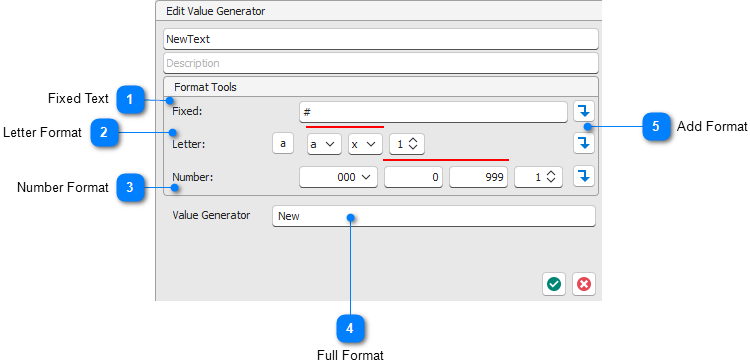Confirm with the green checkmark button
Image resolution: width=750 pixels, height=364 pixels.
point(554,285)
